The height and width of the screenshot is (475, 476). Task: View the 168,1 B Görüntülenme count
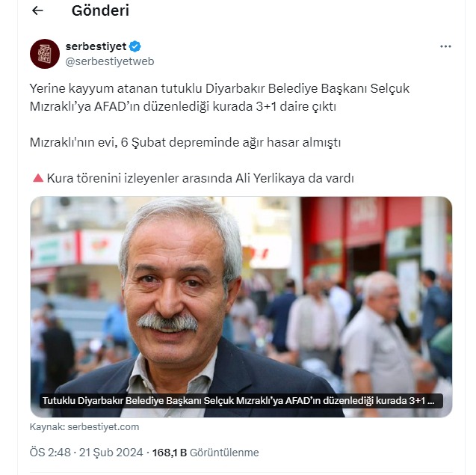(205, 453)
